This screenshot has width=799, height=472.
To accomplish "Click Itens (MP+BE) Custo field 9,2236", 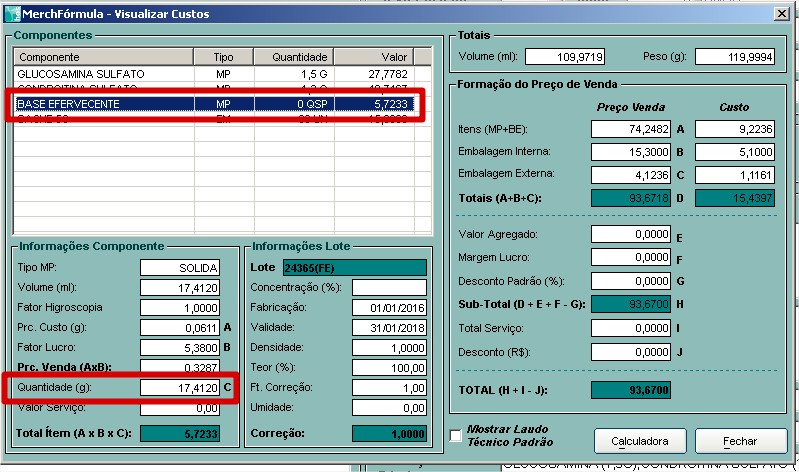I will click(x=735, y=129).
